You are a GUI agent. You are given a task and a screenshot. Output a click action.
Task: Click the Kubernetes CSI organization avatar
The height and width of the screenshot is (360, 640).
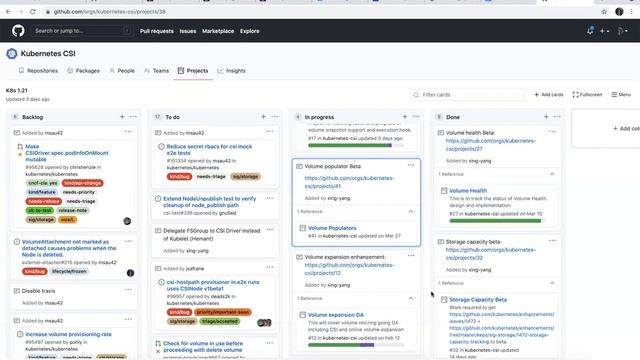click(x=12, y=53)
